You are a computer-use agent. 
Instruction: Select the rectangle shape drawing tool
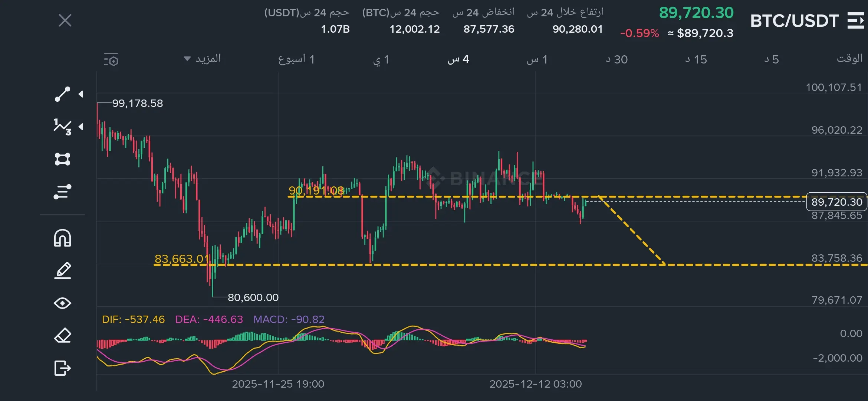pos(62,159)
